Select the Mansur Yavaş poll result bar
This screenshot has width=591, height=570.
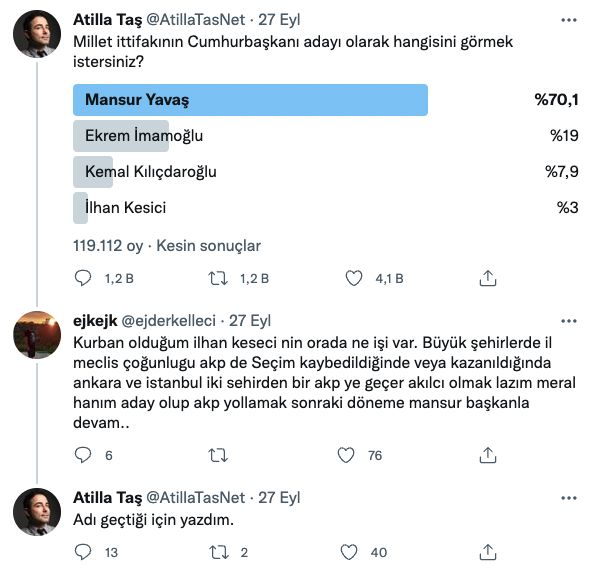click(x=250, y=100)
